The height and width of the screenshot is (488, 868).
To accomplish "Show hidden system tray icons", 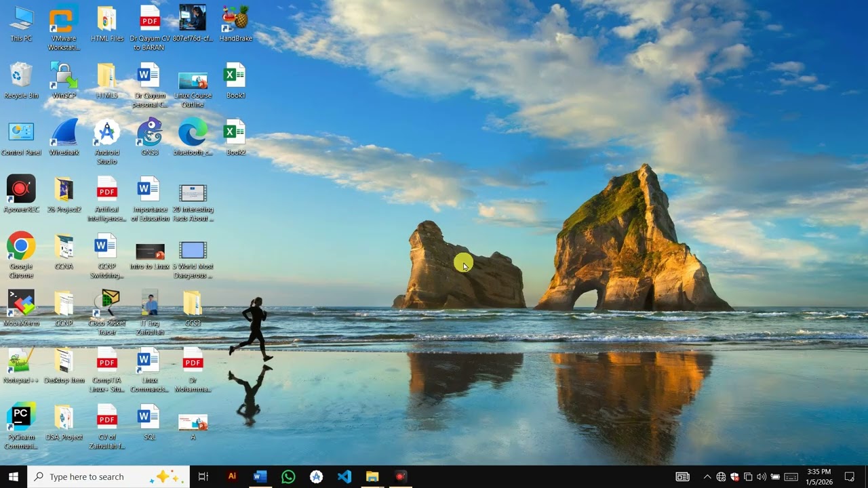I will [707, 476].
